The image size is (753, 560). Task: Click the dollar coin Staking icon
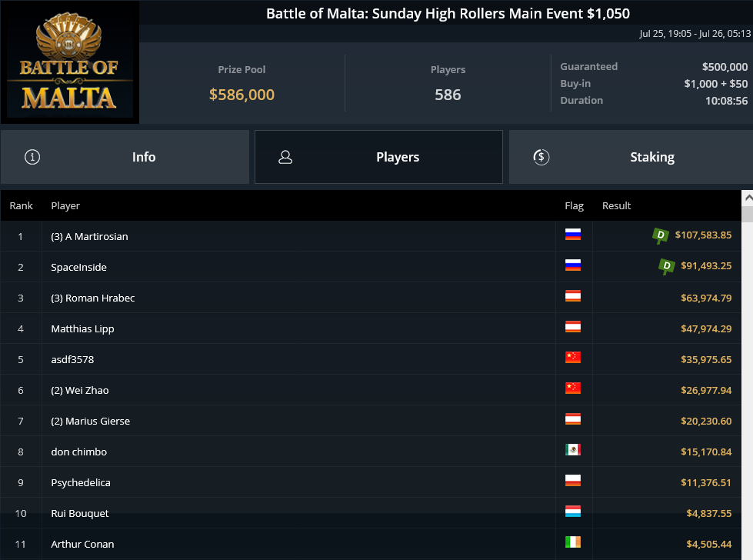point(541,157)
